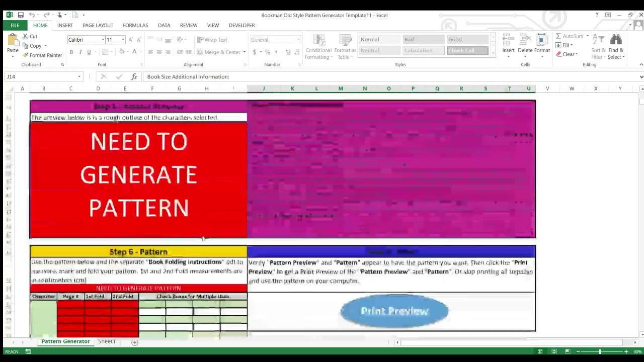
Task: Click the Insert Function fx icon
Action: (134, 76)
